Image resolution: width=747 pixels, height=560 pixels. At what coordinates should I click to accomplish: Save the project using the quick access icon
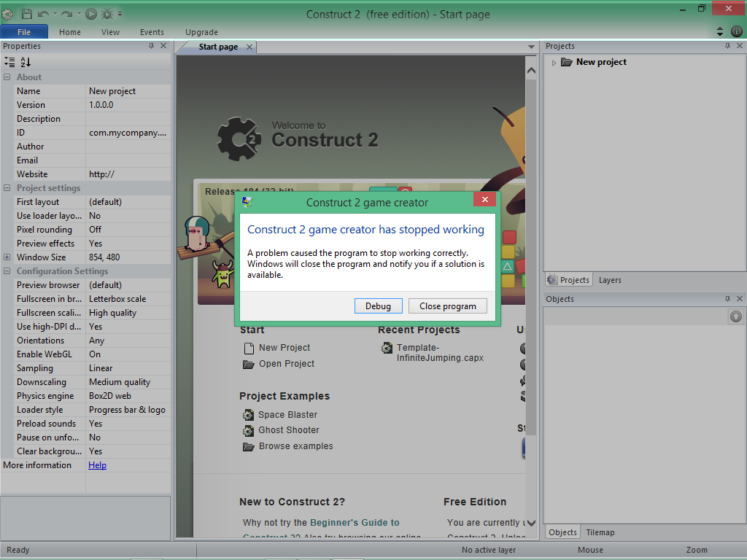(x=28, y=14)
